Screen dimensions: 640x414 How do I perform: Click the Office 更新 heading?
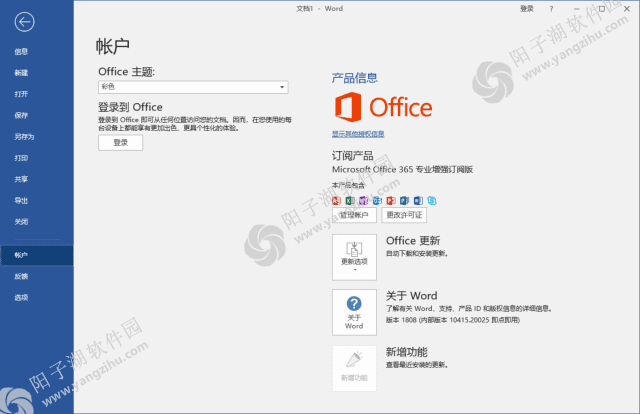pyautogui.click(x=413, y=240)
